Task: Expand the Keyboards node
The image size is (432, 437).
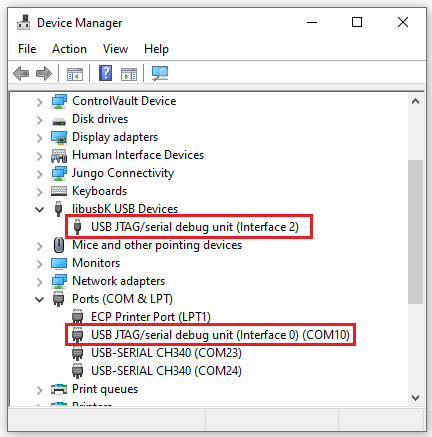Action: click(40, 192)
